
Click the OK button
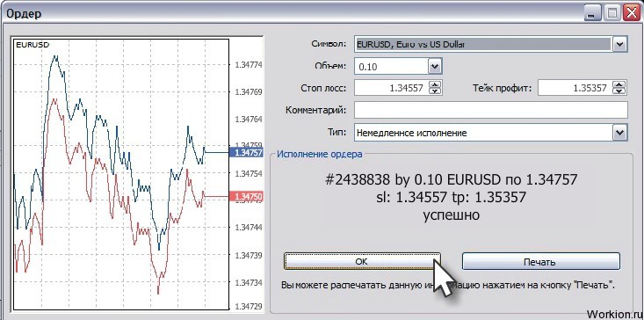point(362,261)
